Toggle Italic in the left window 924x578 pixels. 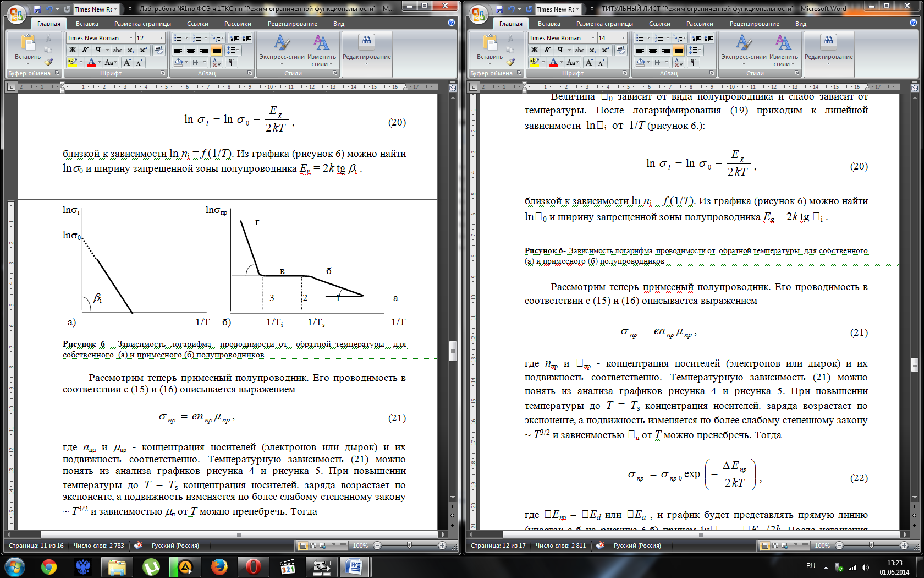pos(85,50)
